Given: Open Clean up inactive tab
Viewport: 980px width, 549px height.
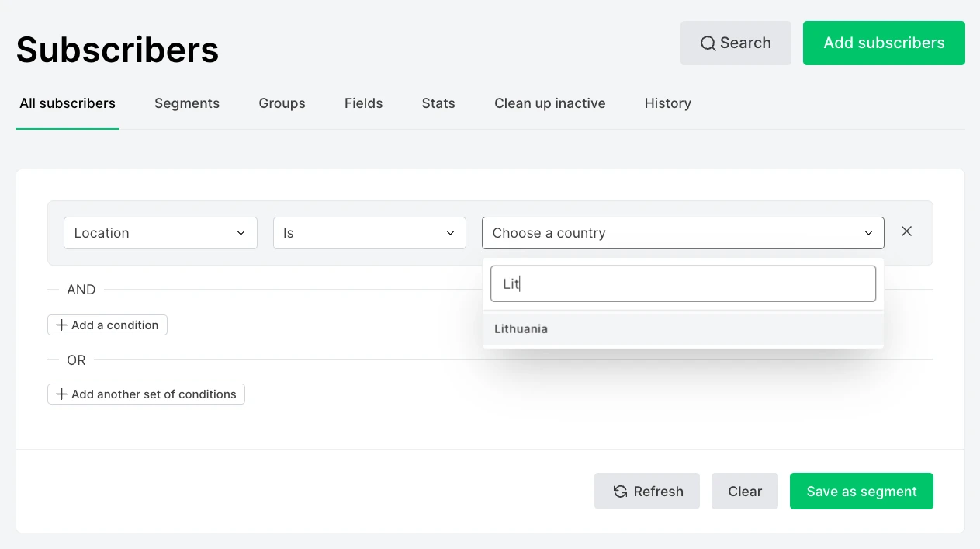Looking at the screenshot, I should pyautogui.click(x=549, y=103).
